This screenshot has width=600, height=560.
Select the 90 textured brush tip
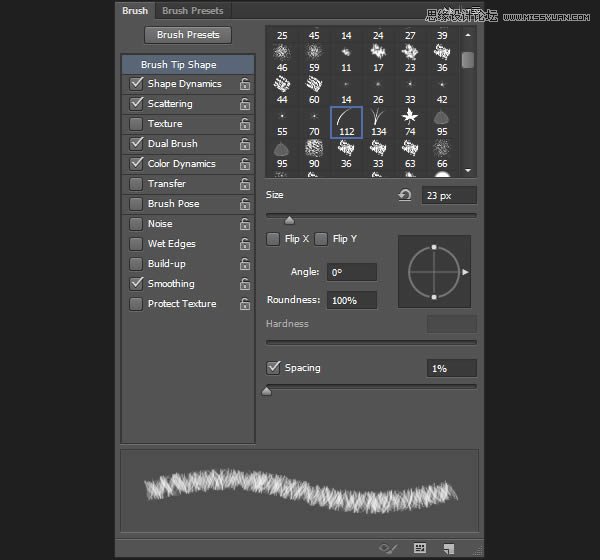314,154
